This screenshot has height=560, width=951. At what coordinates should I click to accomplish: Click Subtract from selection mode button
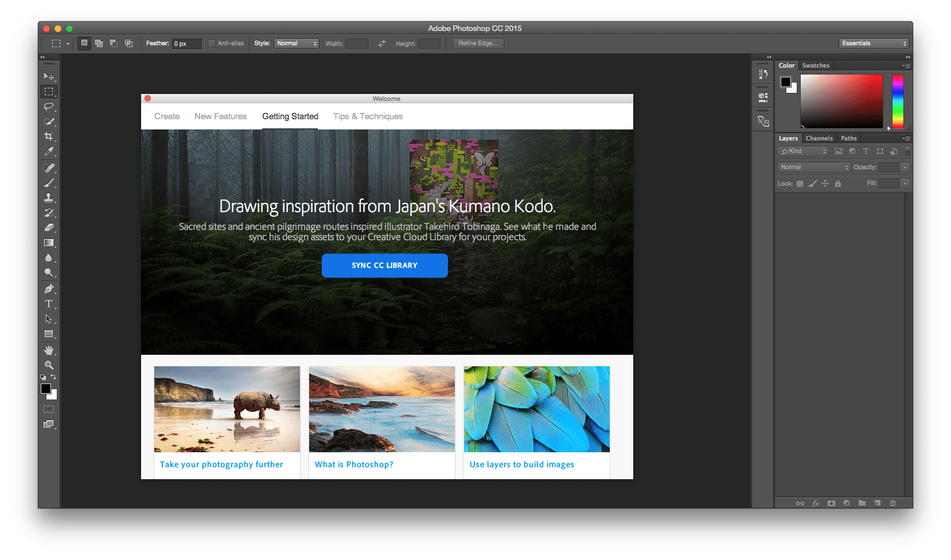click(x=114, y=44)
